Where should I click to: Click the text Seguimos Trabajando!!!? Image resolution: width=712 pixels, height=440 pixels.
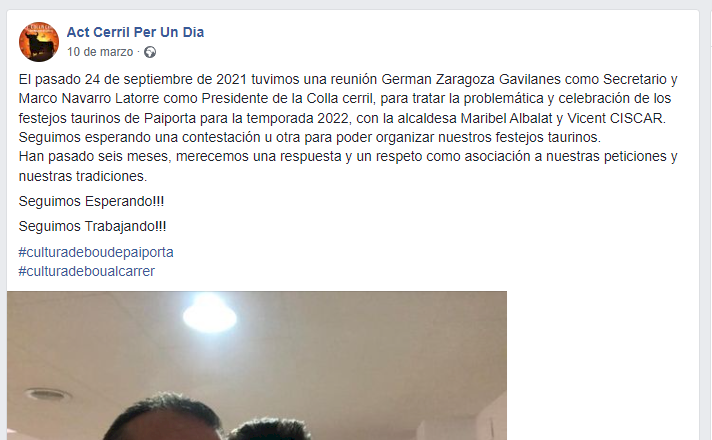[92, 226]
